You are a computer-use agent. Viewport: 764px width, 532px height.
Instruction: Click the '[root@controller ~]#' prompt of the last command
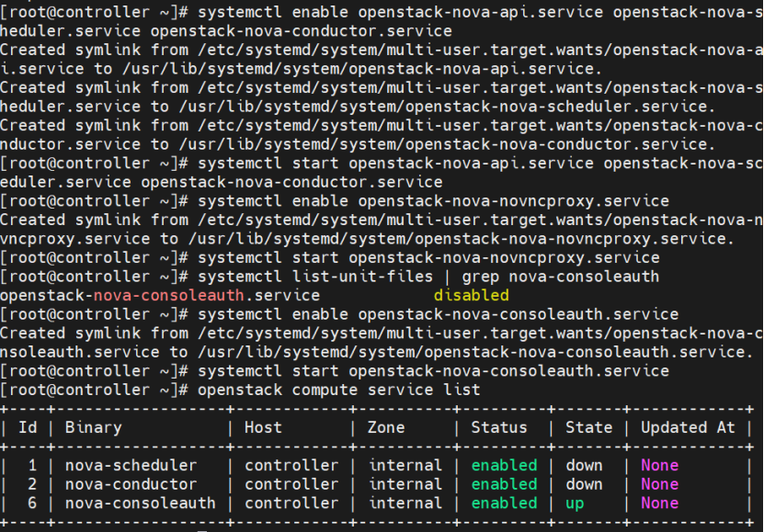coord(95,390)
